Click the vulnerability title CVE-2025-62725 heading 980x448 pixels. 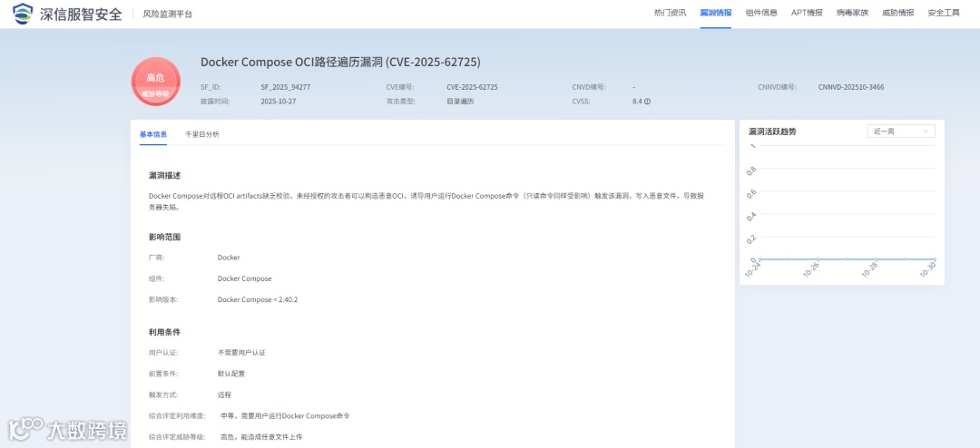(x=340, y=62)
